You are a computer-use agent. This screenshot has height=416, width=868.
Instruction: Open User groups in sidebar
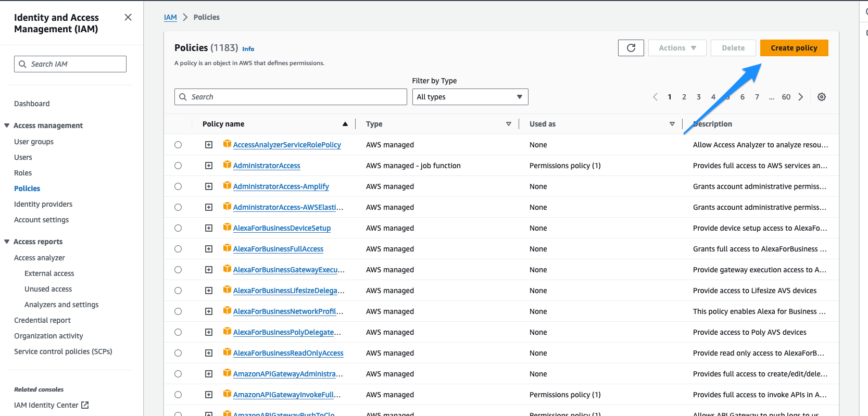click(34, 142)
